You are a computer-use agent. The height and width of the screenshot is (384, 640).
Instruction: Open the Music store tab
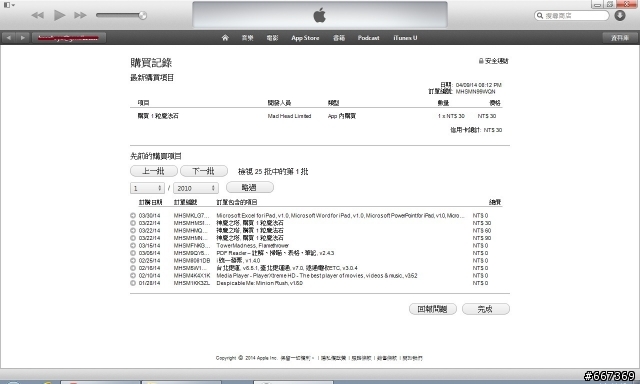[247, 38]
